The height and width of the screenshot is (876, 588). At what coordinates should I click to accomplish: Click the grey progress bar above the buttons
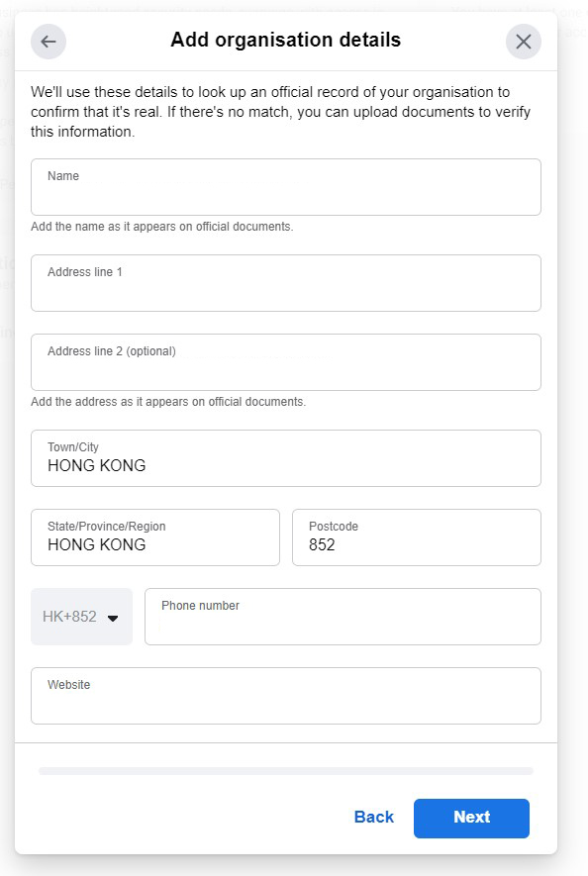tap(286, 771)
